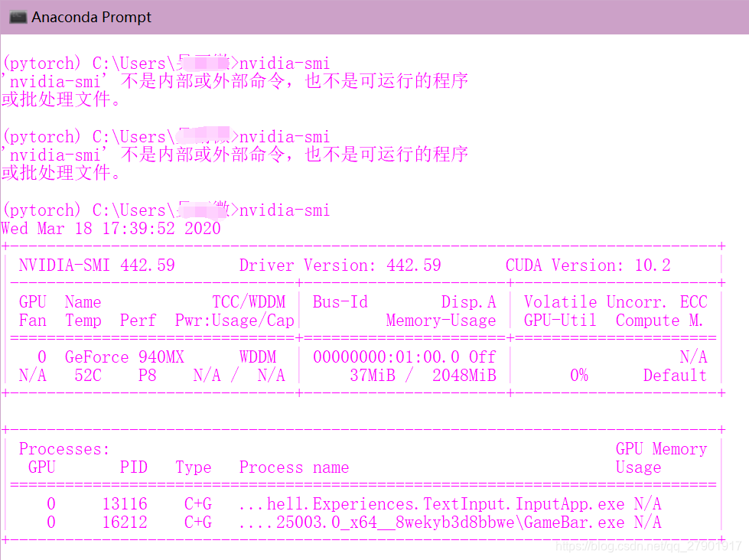Click process ID '13116'
Image resolution: width=749 pixels, height=560 pixels.
(x=125, y=503)
